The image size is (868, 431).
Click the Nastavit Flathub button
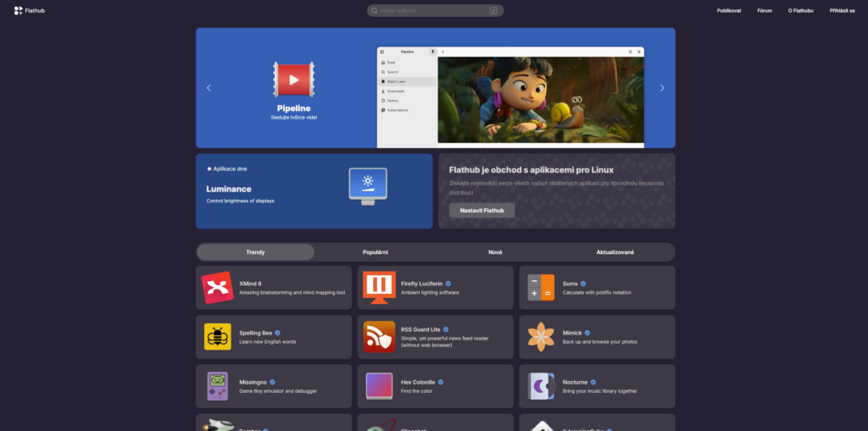[482, 210]
